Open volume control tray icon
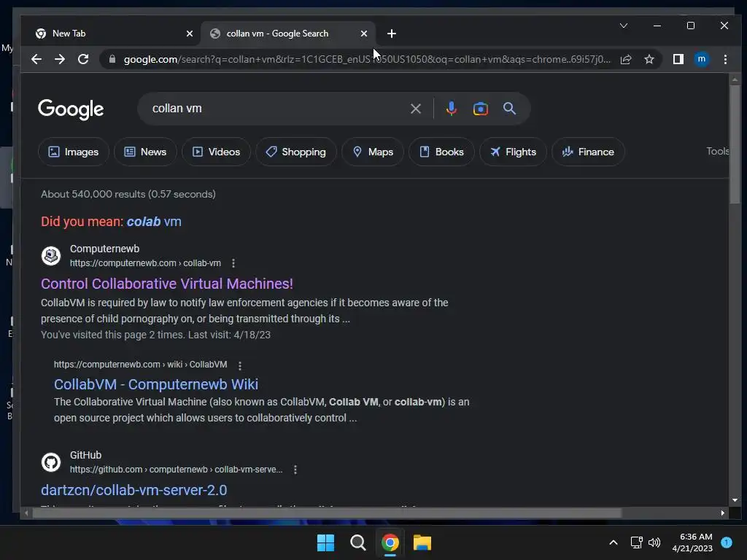This screenshot has height=560, width=747. (x=654, y=542)
